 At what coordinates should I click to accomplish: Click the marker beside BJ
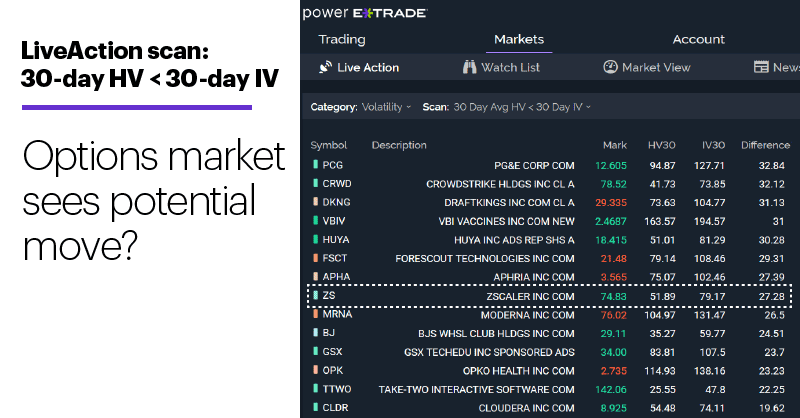pos(315,332)
